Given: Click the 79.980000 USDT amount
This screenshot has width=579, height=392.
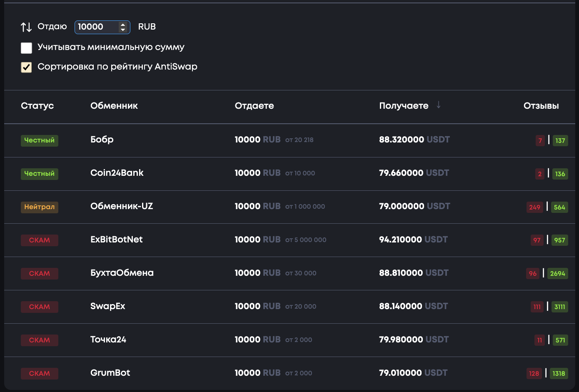Looking at the screenshot, I should [414, 340].
